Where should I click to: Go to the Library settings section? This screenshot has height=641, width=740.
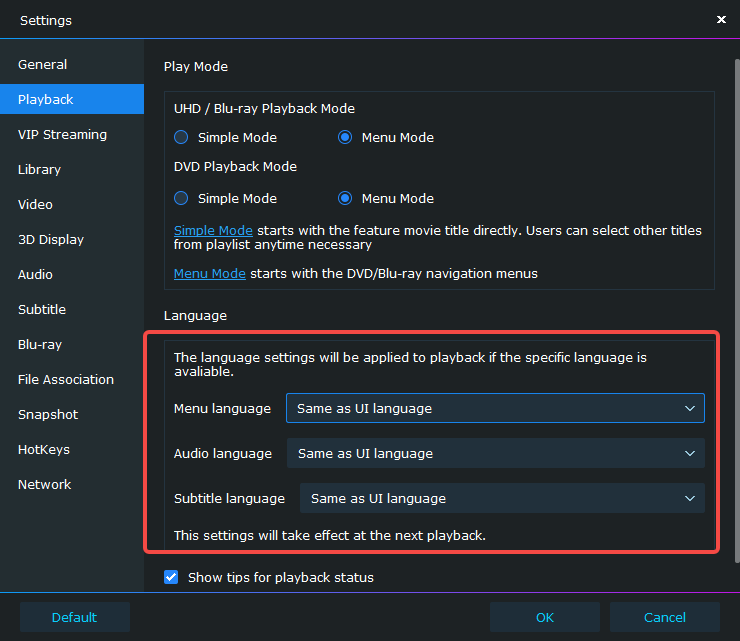tap(39, 170)
